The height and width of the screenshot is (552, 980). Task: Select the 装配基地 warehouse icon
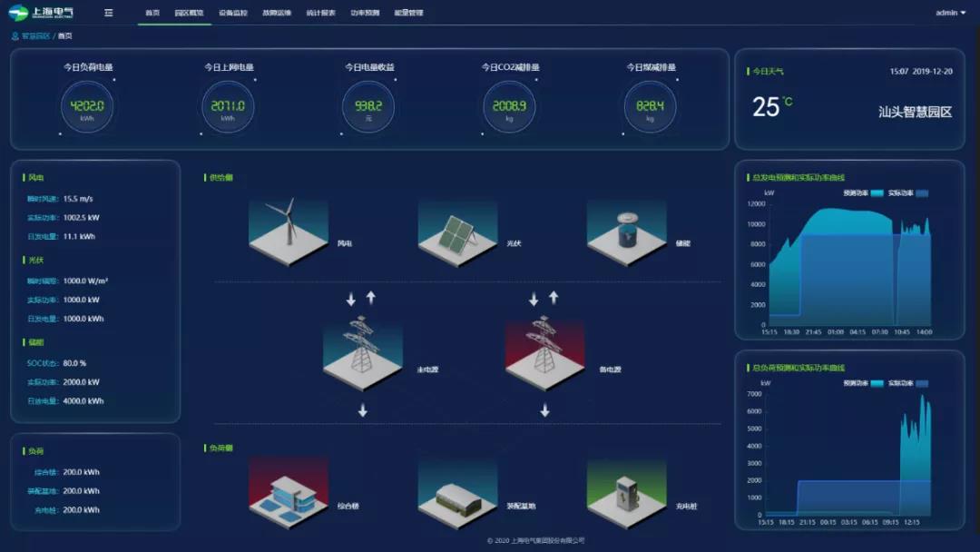click(x=457, y=494)
